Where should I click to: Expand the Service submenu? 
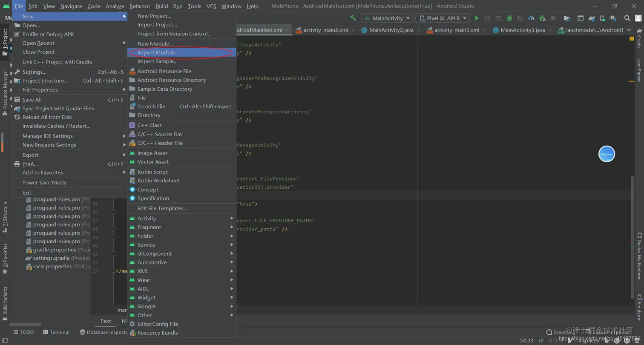click(181, 245)
